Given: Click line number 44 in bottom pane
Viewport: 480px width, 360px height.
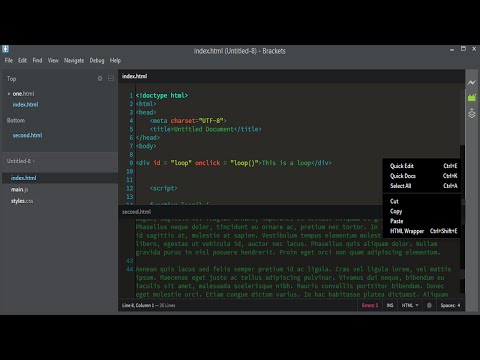Looking at the screenshot, I should point(130,269).
